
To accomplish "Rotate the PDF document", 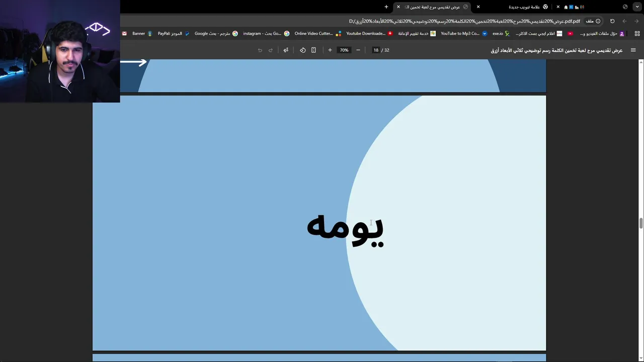I will click(302, 50).
